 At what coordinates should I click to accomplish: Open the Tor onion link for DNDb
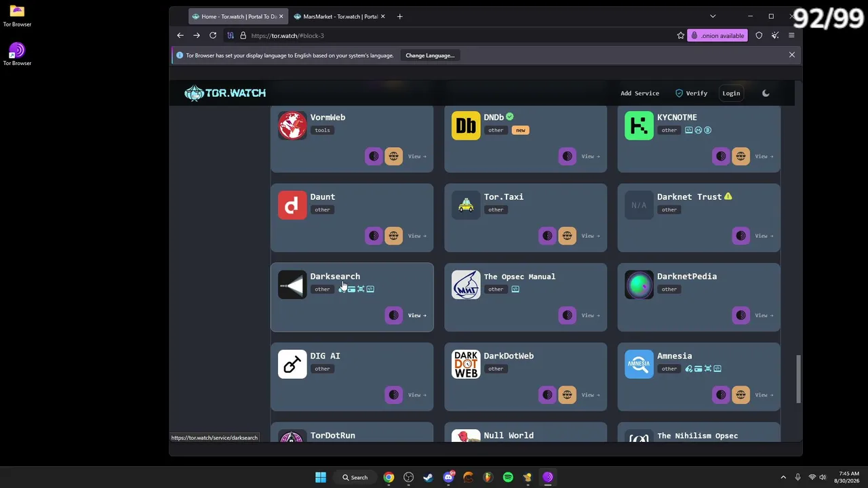[x=567, y=157]
